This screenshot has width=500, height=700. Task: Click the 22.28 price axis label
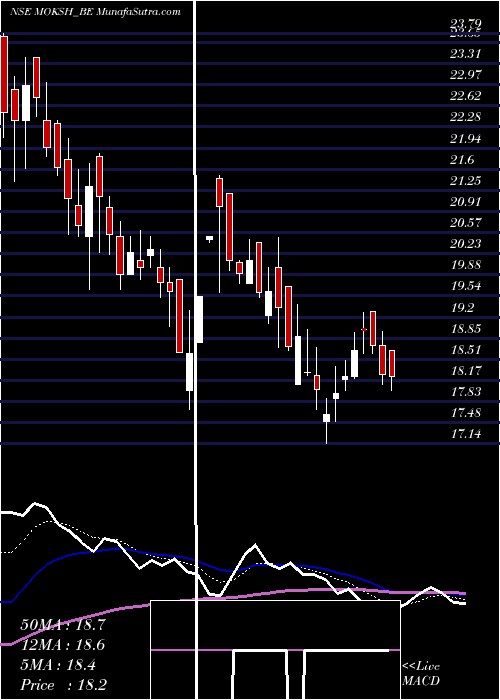pyautogui.click(x=466, y=117)
